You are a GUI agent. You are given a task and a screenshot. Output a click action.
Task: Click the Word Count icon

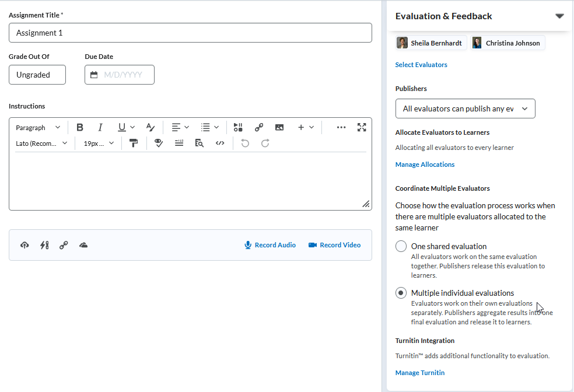coord(179,143)
